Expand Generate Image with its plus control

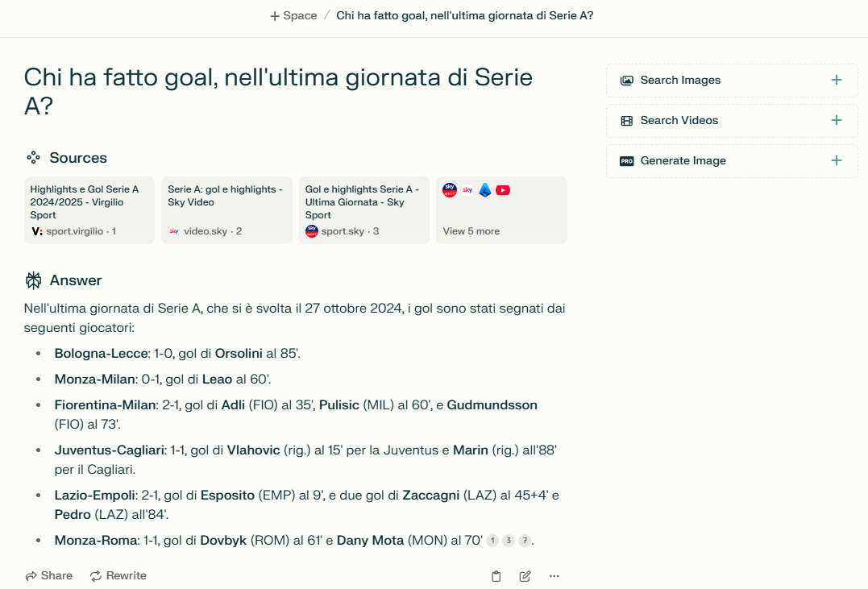(836, 160)
